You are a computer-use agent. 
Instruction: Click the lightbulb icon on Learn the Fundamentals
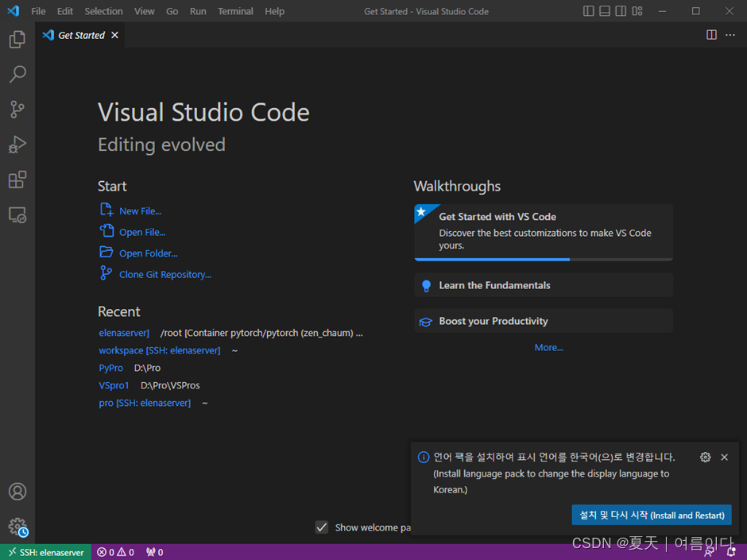[x=426, y=286]
